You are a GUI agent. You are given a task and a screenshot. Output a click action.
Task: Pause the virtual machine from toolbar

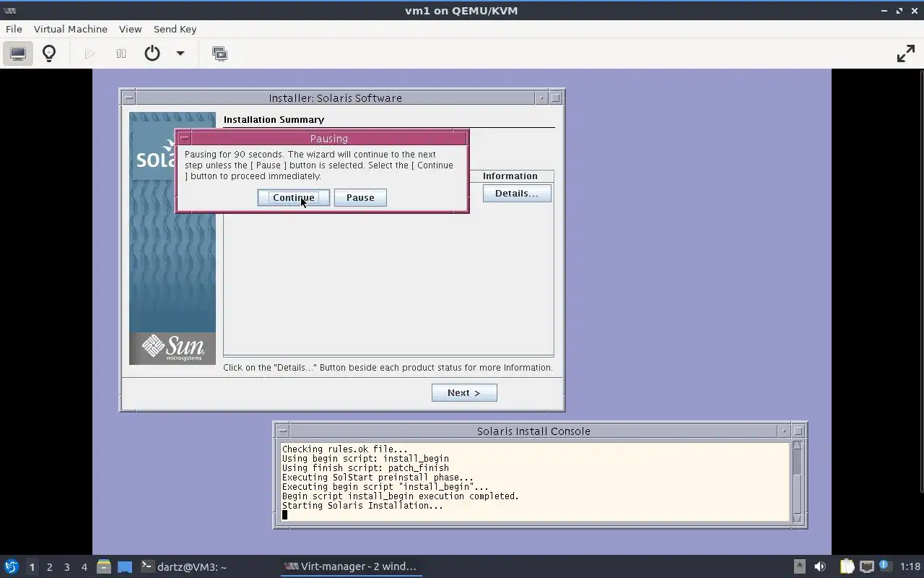[x=121, y=53]
